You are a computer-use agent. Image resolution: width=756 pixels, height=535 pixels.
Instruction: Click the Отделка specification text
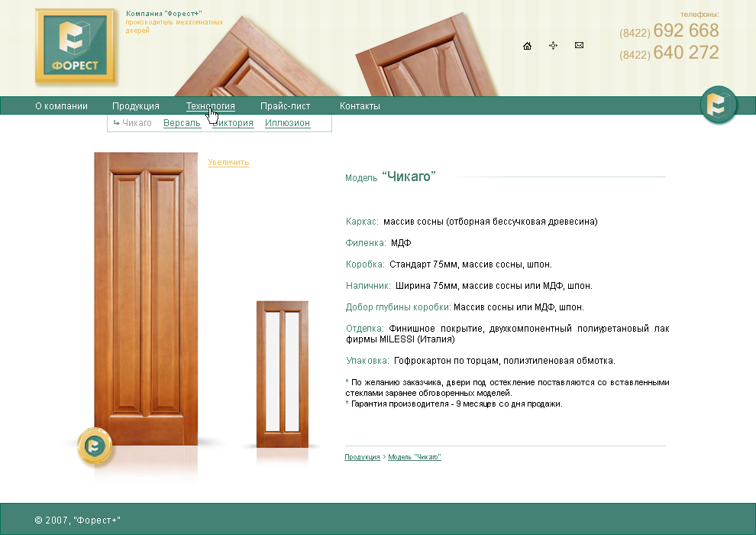click(x=508, y=334)
